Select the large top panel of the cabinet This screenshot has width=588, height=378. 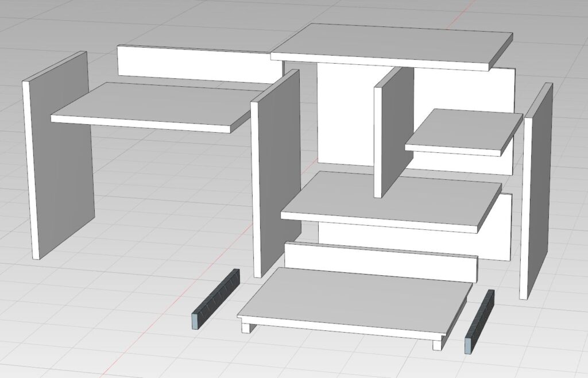(x=390, y=46)
